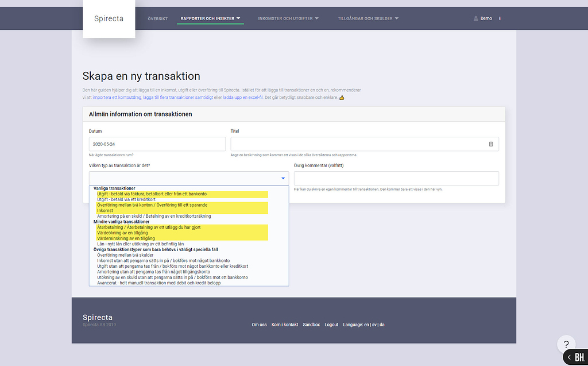Open the Demo user profile
The height and width of the screenshot is (366, 588).
pyautogui.click(x=483, y=18)
